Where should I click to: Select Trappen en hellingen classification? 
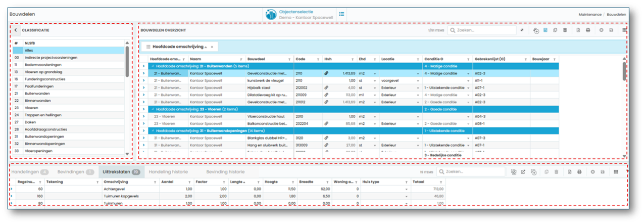68,115
